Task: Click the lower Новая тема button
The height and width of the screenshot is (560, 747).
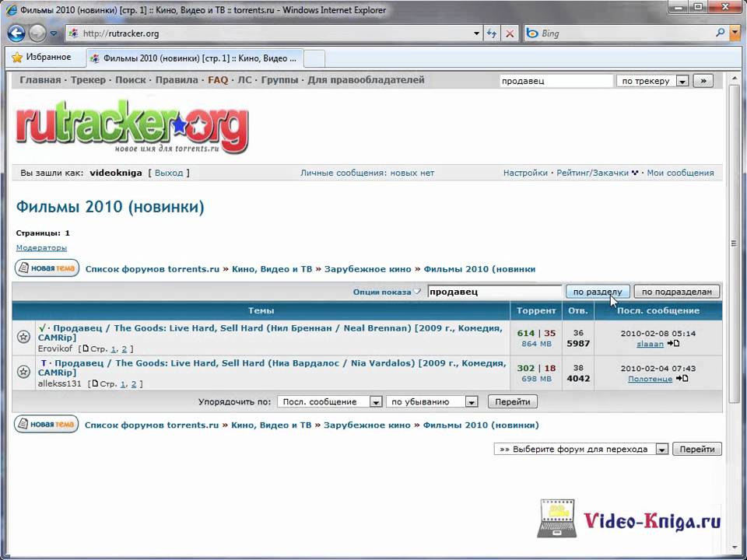Action: [x=46, y=425]
